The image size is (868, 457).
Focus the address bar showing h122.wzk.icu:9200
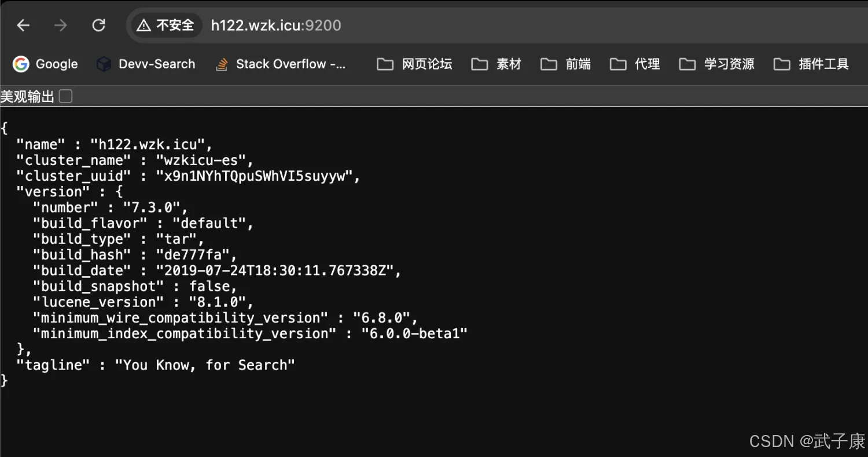(276, 25)
